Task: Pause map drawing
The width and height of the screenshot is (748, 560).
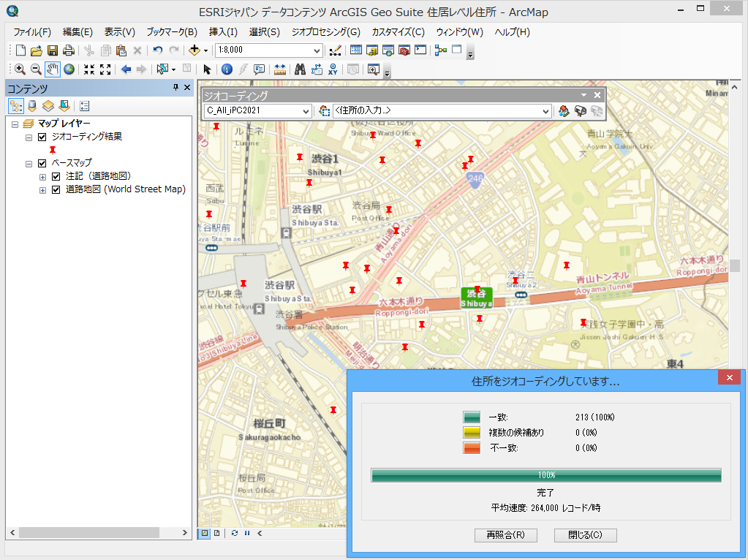Action: (x=247, y=533)
